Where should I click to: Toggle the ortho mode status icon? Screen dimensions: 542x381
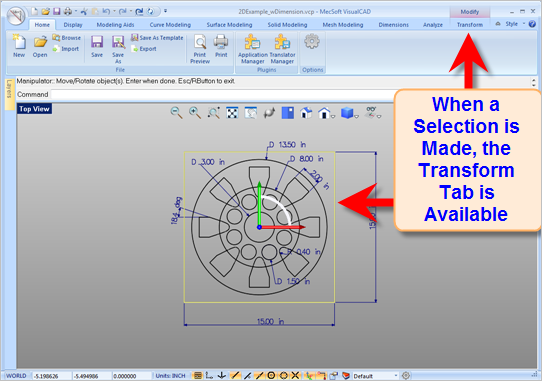coord(209,375)
